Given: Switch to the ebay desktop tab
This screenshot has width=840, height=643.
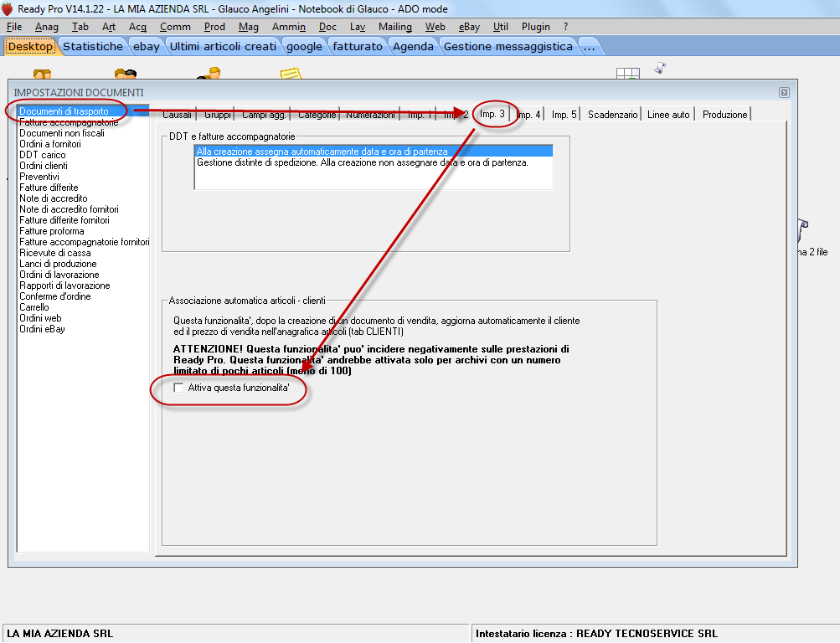Looking at the screenshot, I should coord(147,47).
